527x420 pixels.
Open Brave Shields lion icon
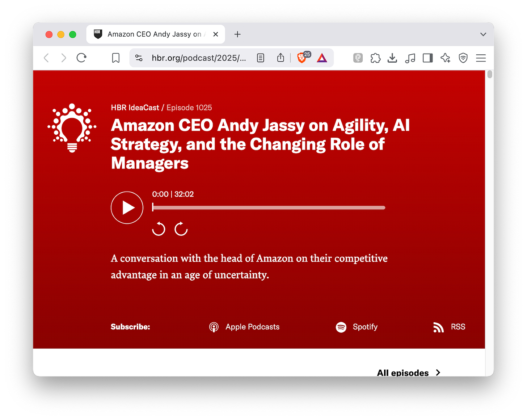(302, 58)
